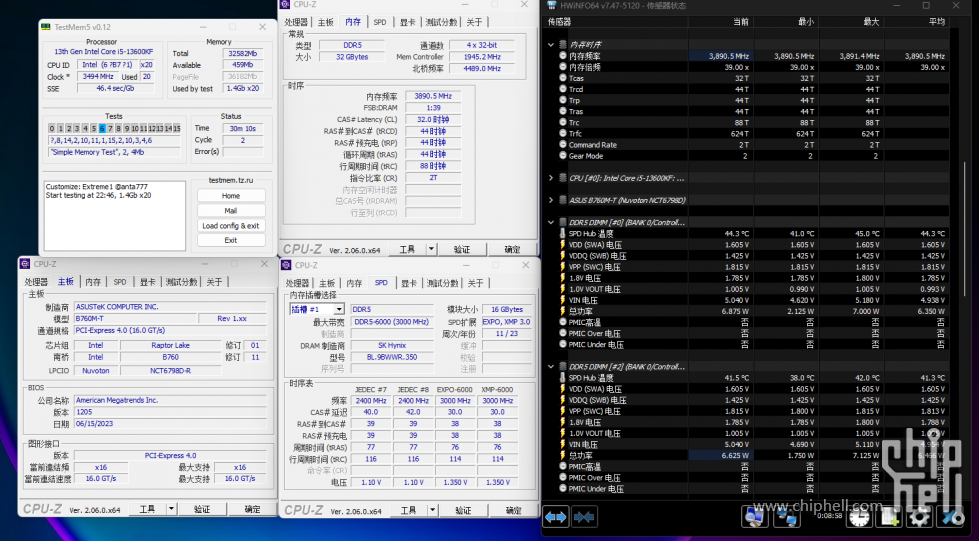Open 插槽 #1 slot selection dropdown
Viewport: 979px width, 541px height.
(338, 309)
